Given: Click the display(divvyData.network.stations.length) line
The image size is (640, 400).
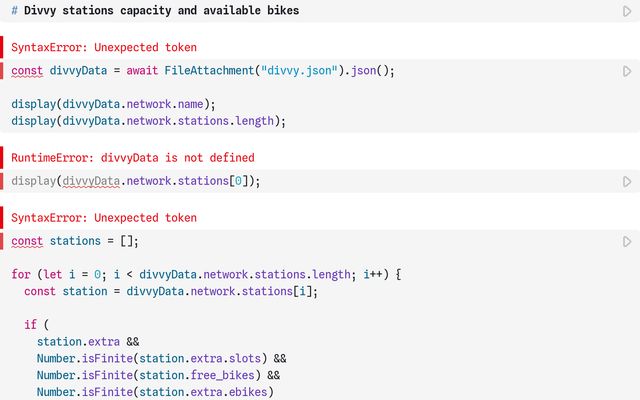Looking at the screenshot, I should tap(149, 121).
